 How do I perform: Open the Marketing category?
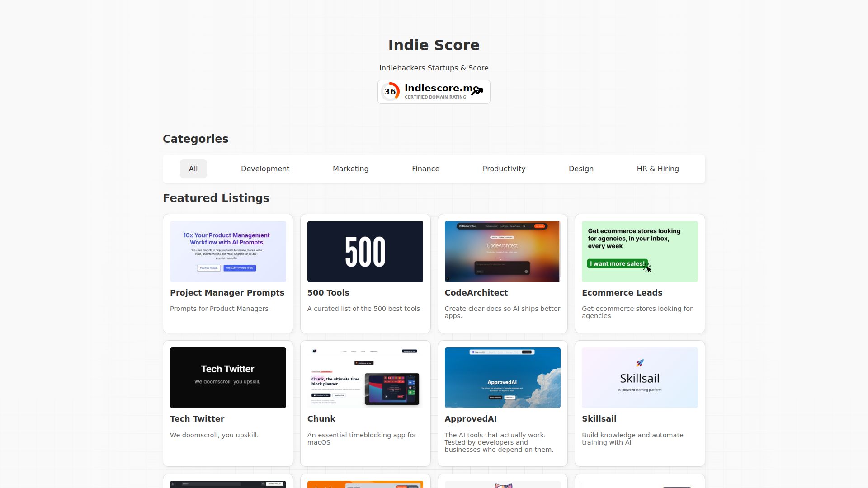(x=350, y=169)
